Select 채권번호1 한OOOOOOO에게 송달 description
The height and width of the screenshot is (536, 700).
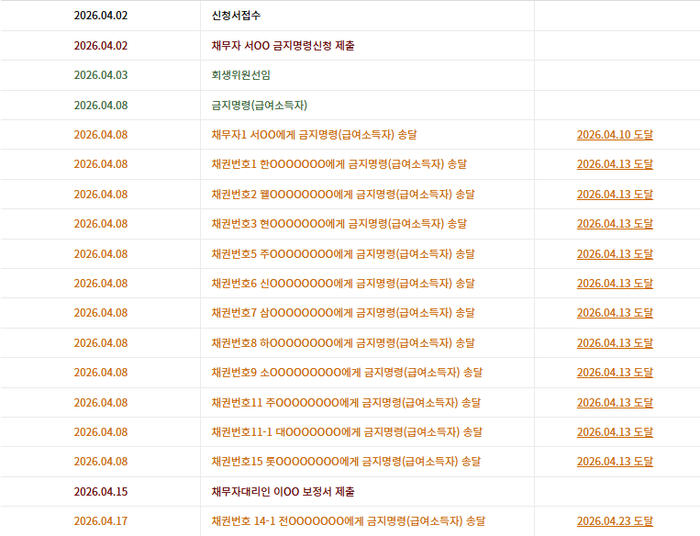(339, 164)
